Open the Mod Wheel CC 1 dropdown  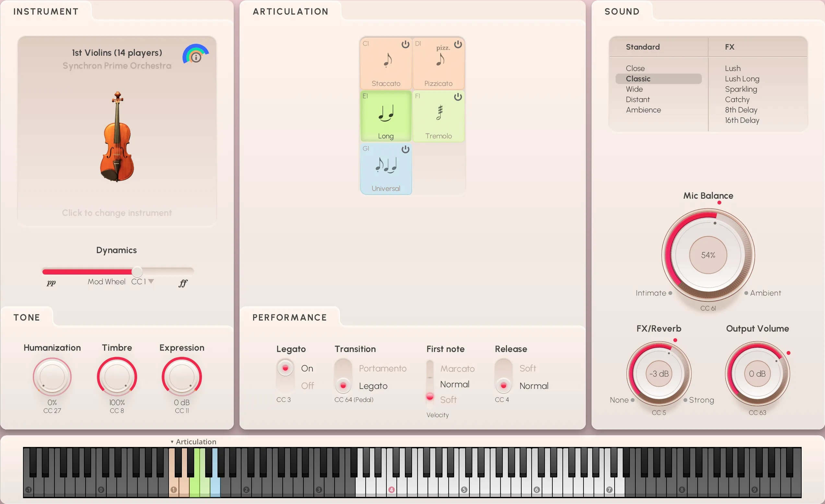click(151, 281)
